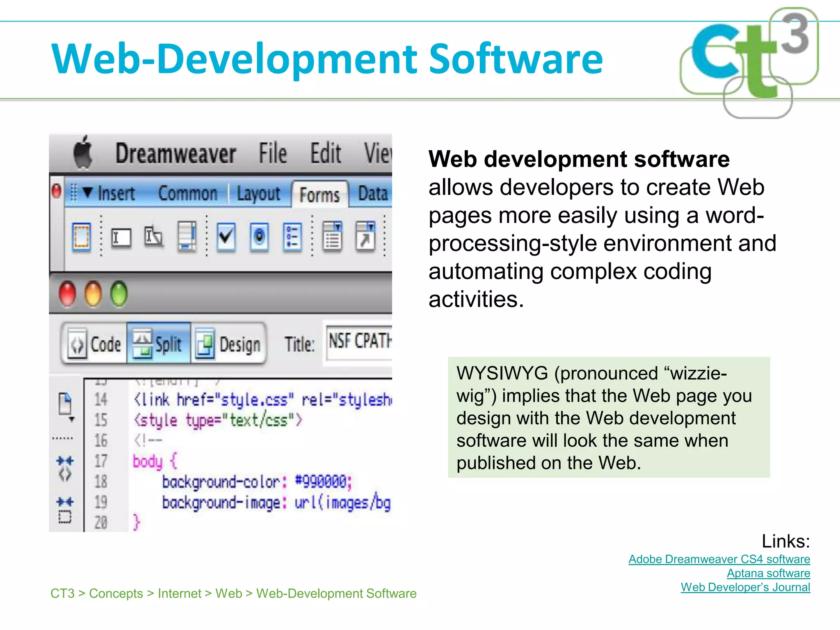Click the red close button of document window
The height and width of the screenshot is (630, 840).
[67, 294]
